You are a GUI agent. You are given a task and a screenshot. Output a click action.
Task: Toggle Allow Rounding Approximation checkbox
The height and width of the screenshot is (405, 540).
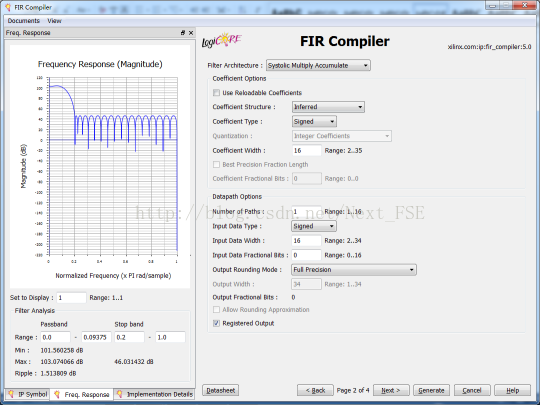(x=216, y=310)
